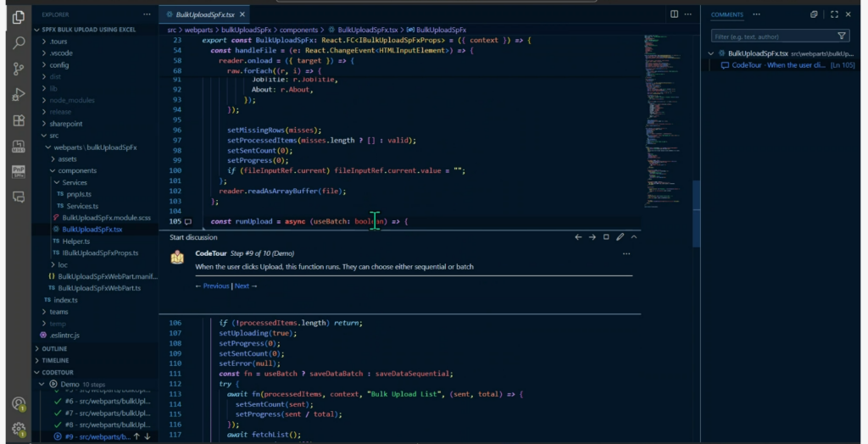Edit the tour step with pencil icon
The width and height of the screenshot is (868, 444).
pos(620,237)
